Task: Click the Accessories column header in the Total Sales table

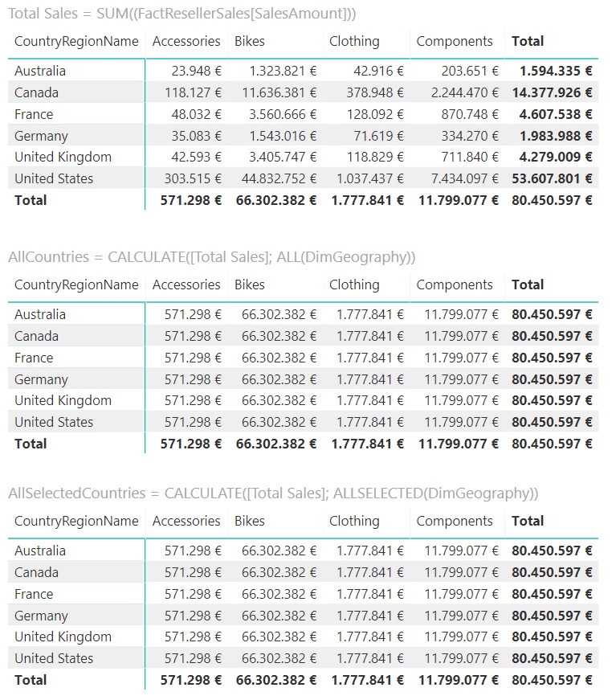Action: click(186, 41)
